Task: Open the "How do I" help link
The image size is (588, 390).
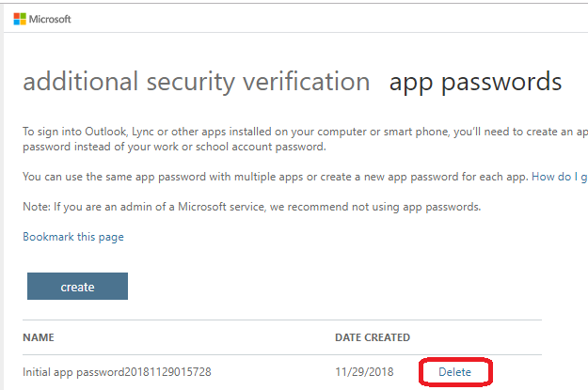Action: click(559, 176)
